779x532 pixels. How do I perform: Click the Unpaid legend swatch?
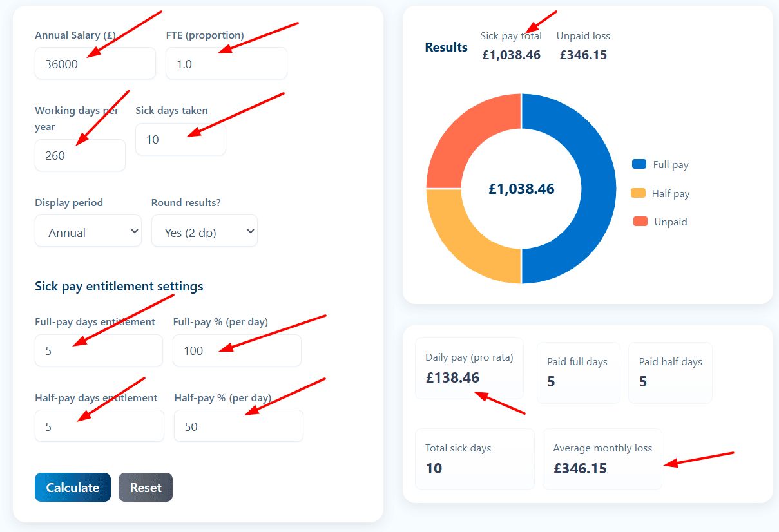pyautogui.click(x=639, y=222)
